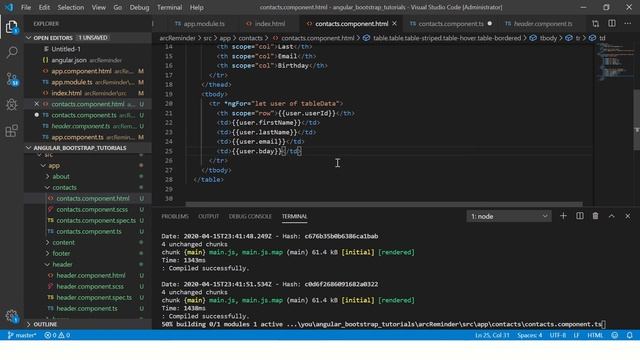
Task: Open editor More Actions ellipsis menu
Action: point(628,24)
